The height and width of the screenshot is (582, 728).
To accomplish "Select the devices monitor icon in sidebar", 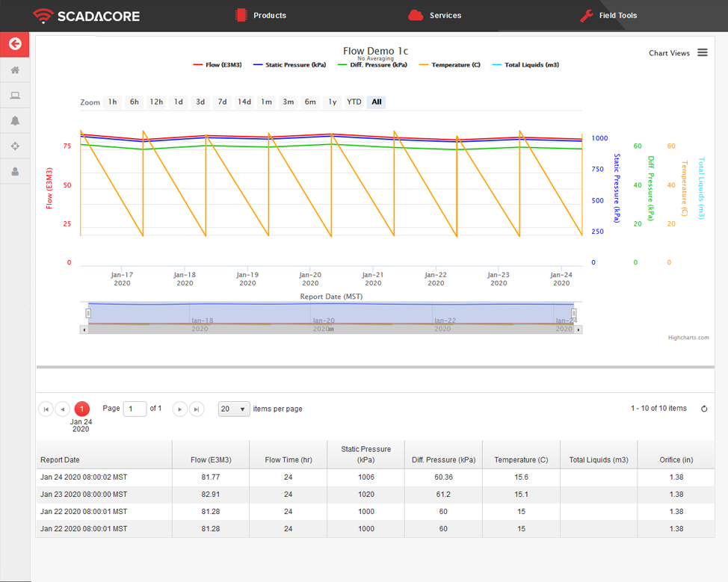I will 14,95.
